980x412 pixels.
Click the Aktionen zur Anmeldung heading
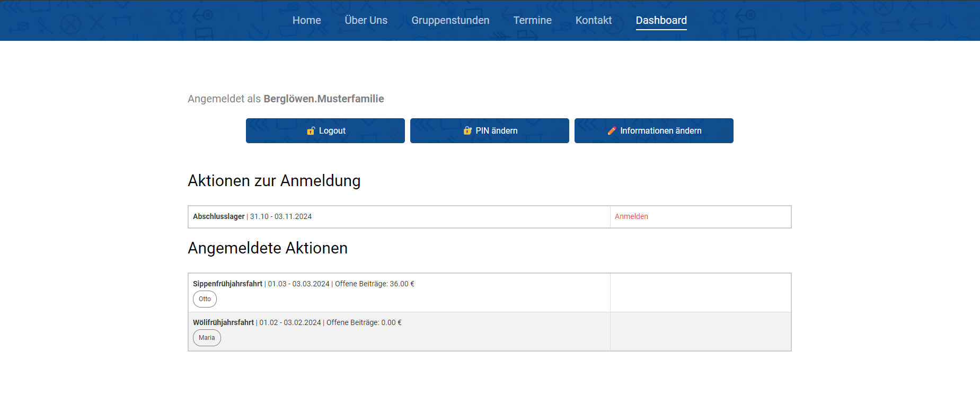tap(274, 181)
